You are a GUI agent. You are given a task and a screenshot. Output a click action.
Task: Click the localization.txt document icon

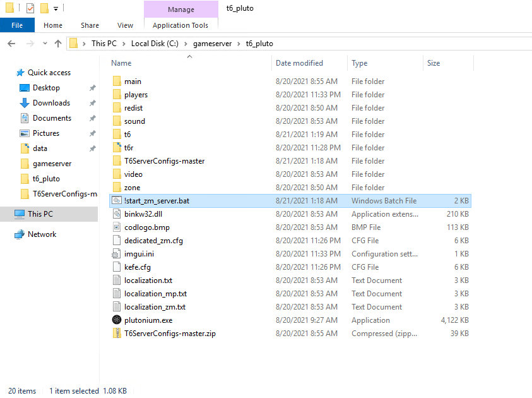pyautogui.click(x=116, y=280)
